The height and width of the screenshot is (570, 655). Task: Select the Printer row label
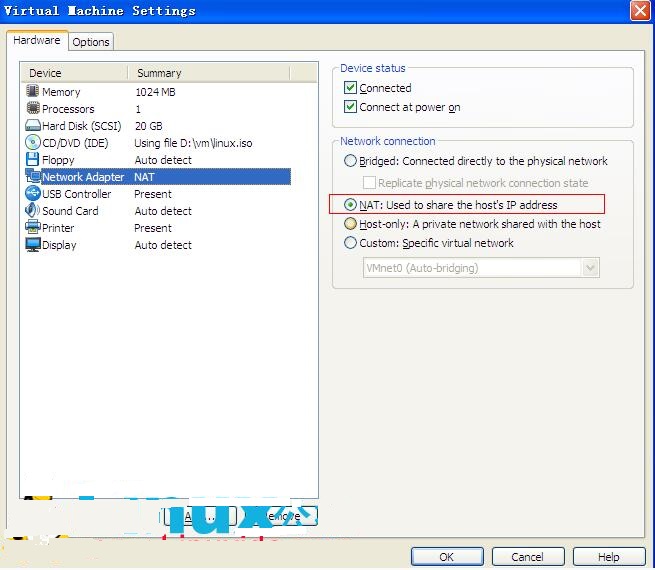[x=58, y=228]
